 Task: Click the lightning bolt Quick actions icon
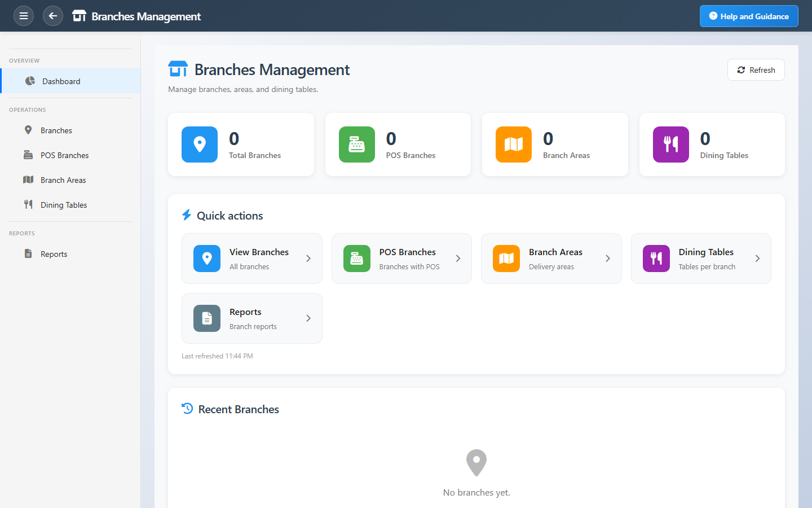click(x=187, y=215)
